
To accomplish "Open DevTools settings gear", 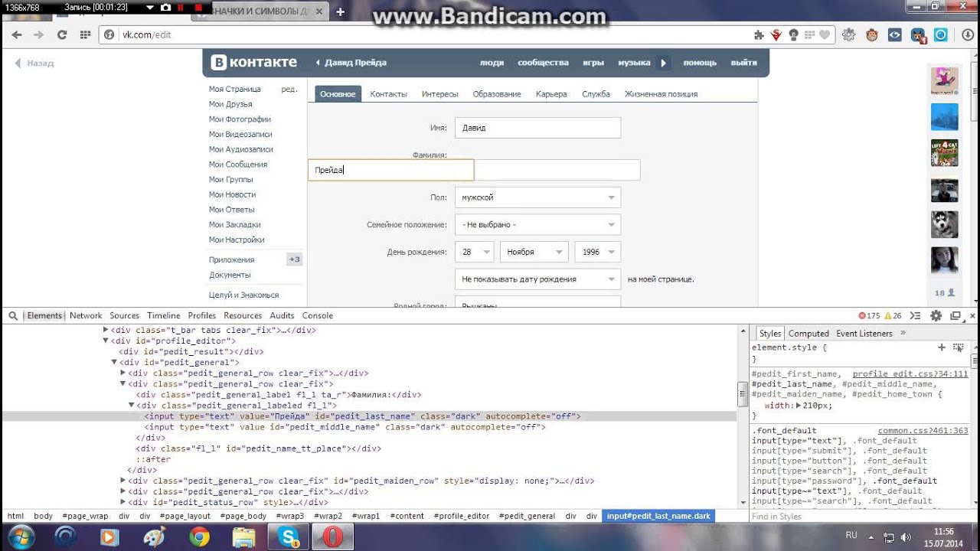I will point(936,315).
